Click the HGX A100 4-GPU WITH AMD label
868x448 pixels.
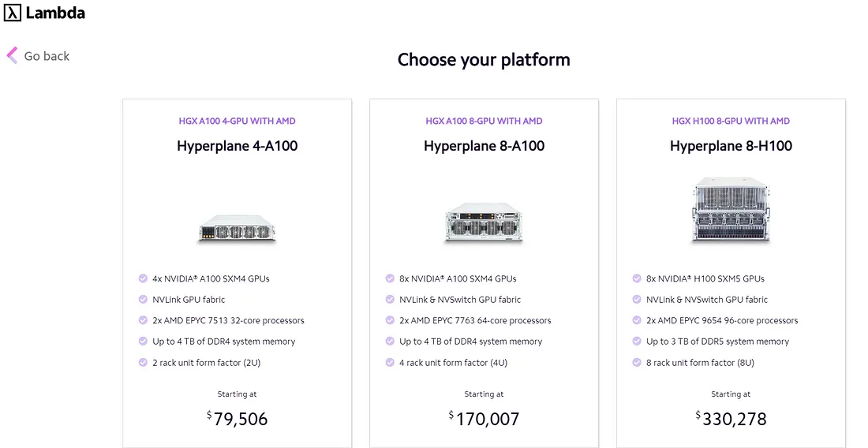(x=237, y=121)
